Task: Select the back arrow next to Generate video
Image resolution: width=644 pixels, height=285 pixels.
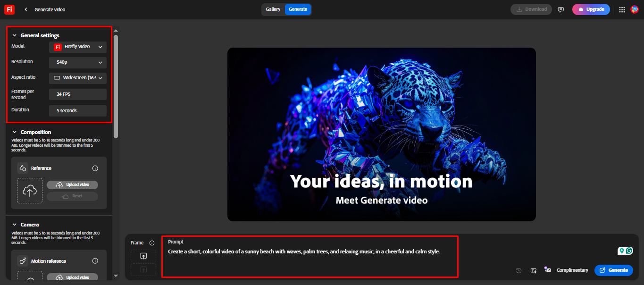Action: [x=25, y=9]
